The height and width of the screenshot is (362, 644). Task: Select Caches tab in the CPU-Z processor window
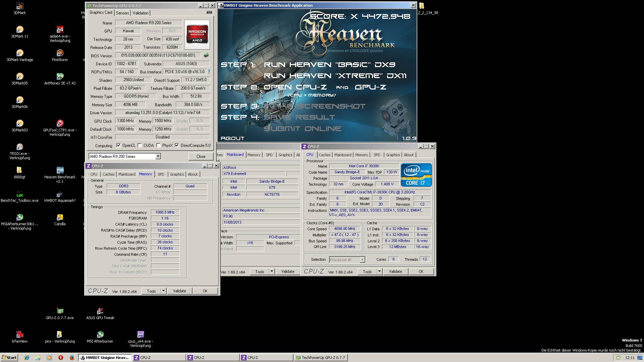(x=324, y=155)
